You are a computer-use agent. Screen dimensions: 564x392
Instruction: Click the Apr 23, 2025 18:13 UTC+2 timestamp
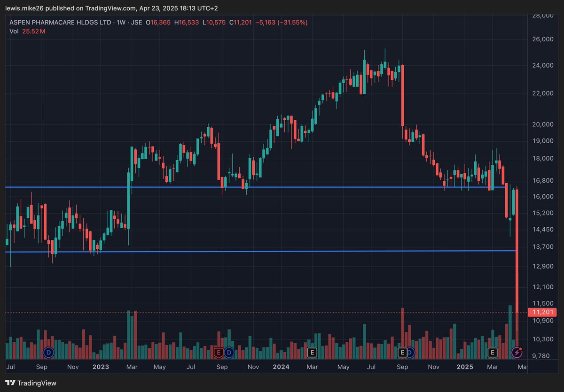178,8
